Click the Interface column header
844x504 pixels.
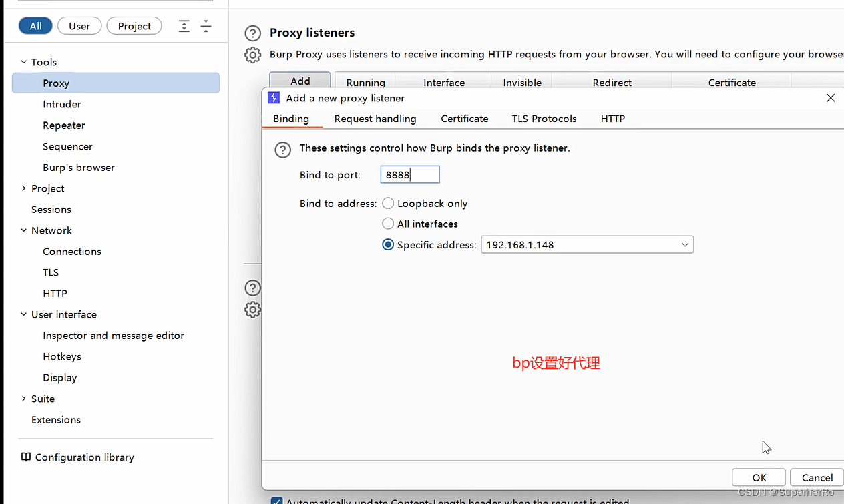(444, 82)
